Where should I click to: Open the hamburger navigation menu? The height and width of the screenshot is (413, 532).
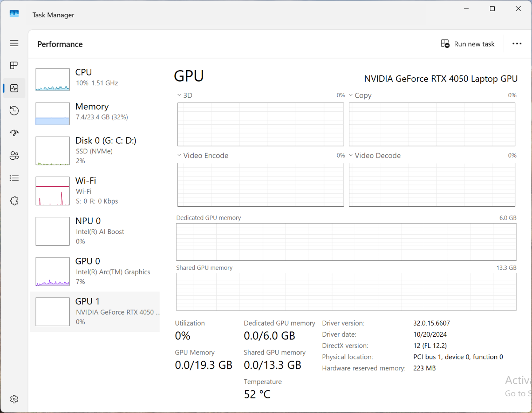pos(14,43)
